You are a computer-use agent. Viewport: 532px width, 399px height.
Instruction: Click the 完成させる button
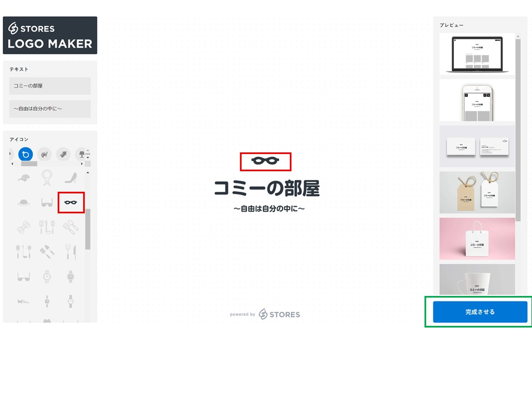480,311
